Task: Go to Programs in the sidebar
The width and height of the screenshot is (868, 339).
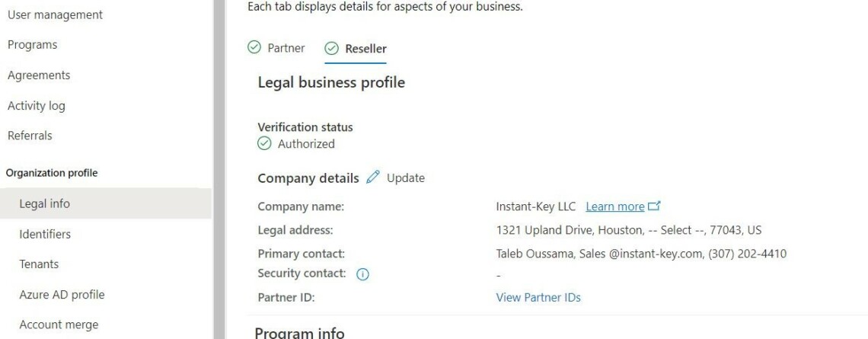Action: (x=32, y=45)
